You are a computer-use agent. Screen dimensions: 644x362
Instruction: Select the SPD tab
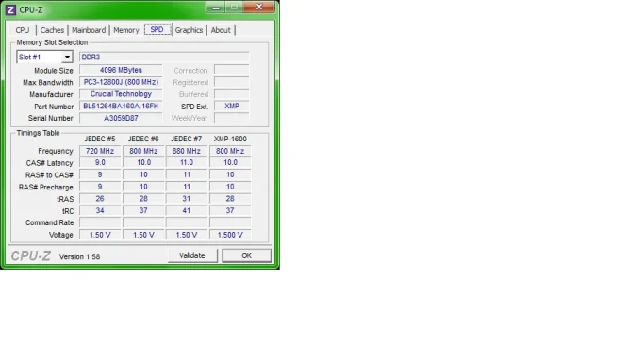tap(157, 29)
